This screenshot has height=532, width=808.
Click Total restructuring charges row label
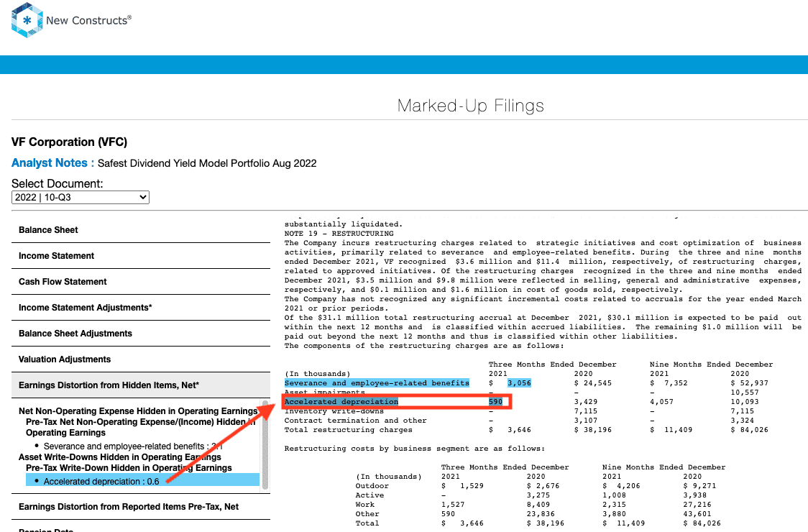point(349,430)
